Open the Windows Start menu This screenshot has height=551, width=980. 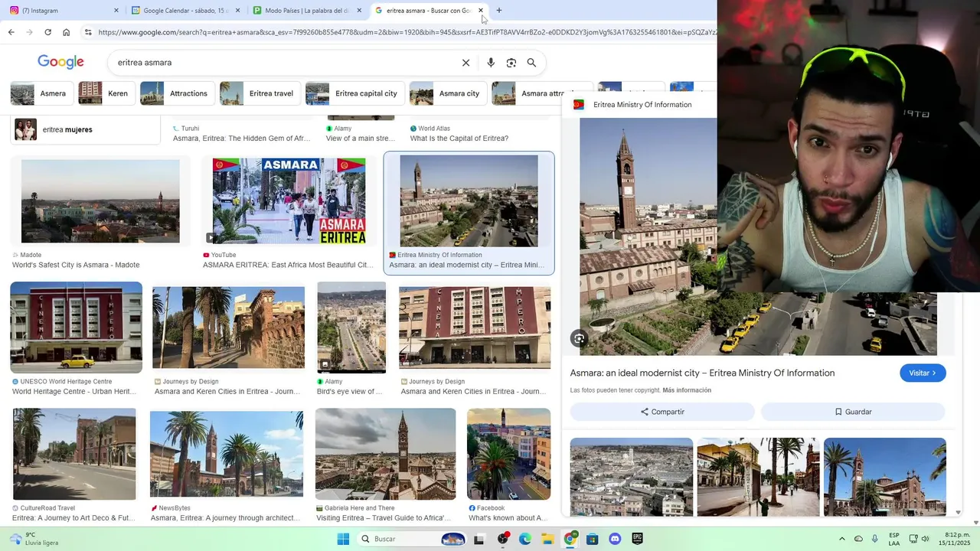pos(343,539)
